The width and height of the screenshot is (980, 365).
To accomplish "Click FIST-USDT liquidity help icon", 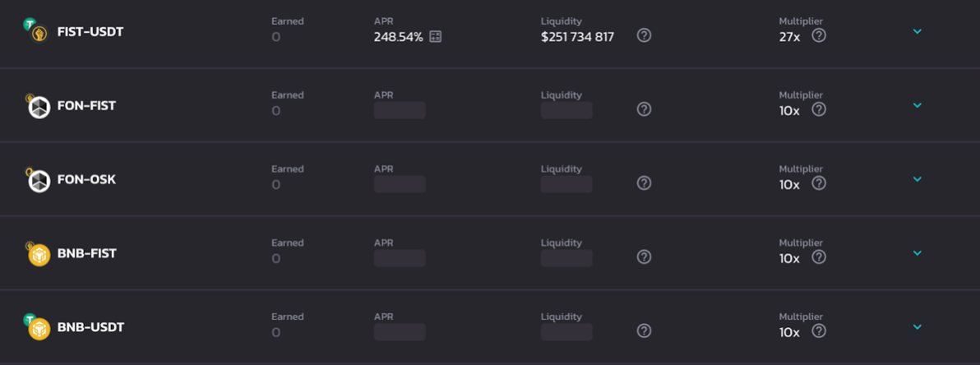I will [644, 35].
